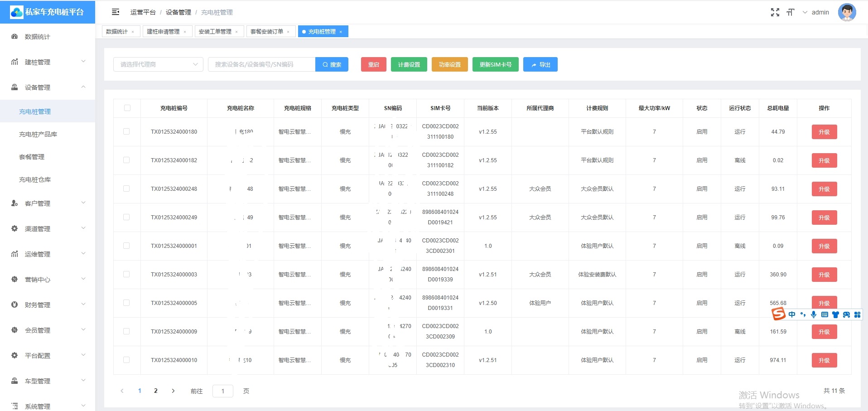Open the Sogou soft keyboard icon
The height and width of the screenshot is (411, 868).
coord(825,314)
